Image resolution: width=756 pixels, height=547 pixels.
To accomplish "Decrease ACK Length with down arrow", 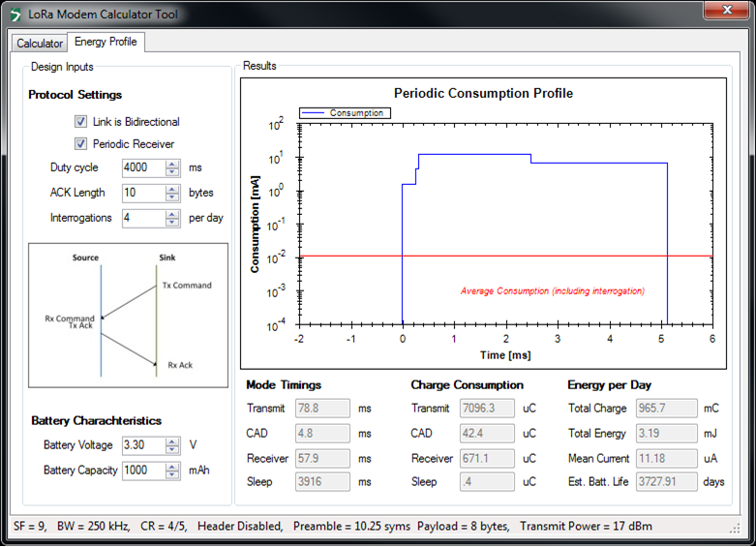I will coord(173,197).
